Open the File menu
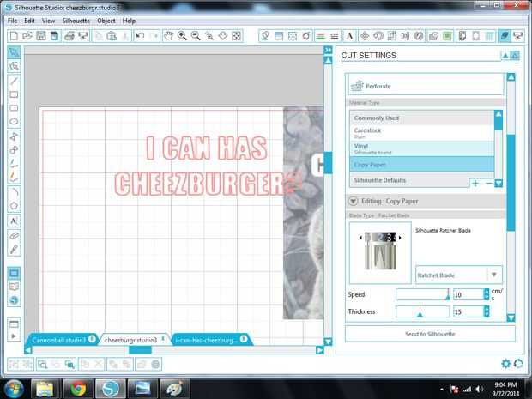 13,21
